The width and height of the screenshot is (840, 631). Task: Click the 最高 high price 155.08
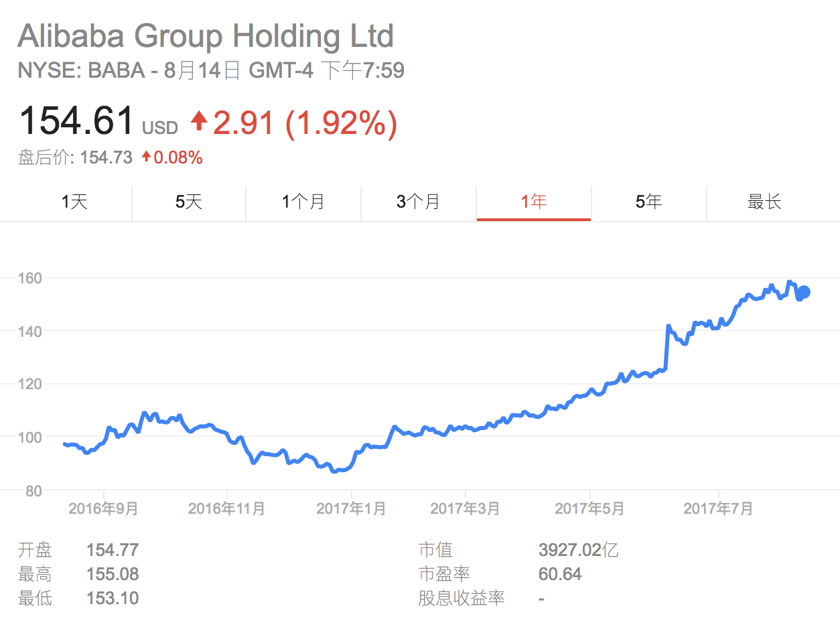tap(113, 574)
